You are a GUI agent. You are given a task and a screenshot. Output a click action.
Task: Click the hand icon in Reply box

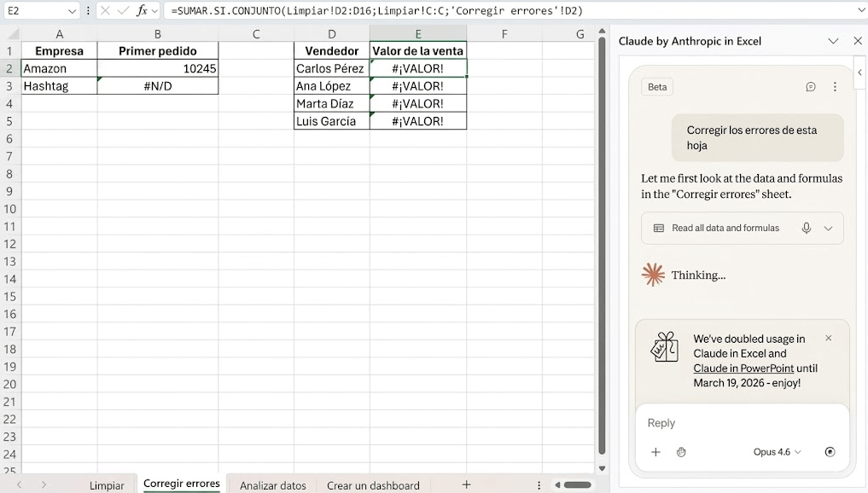coord(681,452)
